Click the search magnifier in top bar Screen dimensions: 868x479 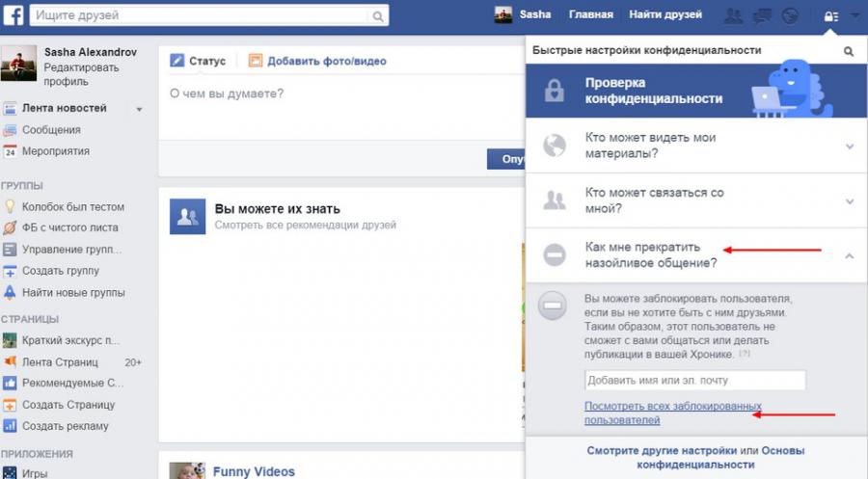point(377,16)
